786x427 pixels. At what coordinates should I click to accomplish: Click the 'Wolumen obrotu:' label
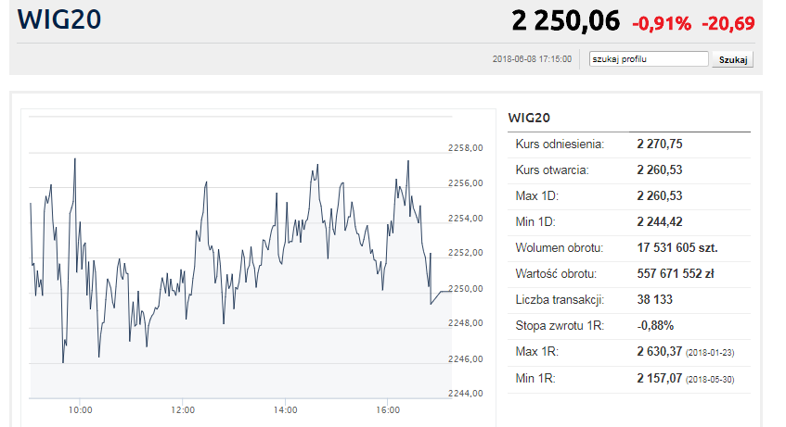click(x=559, y=248)
